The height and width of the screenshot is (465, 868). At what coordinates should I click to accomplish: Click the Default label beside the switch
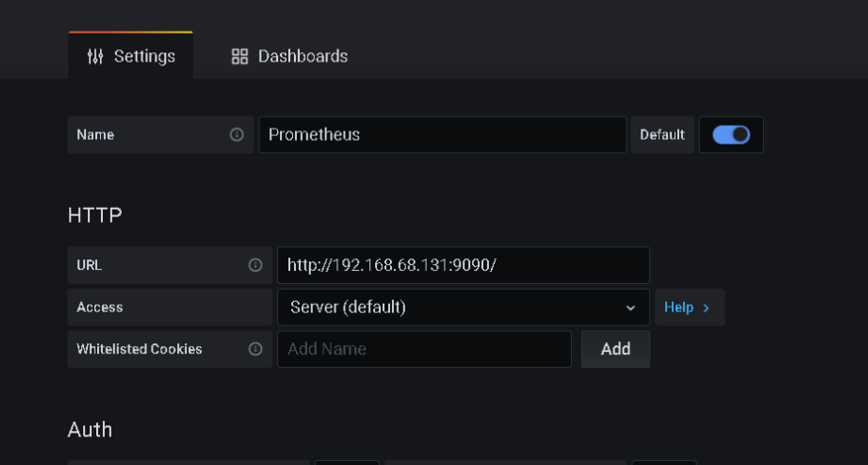coord(662,135)
